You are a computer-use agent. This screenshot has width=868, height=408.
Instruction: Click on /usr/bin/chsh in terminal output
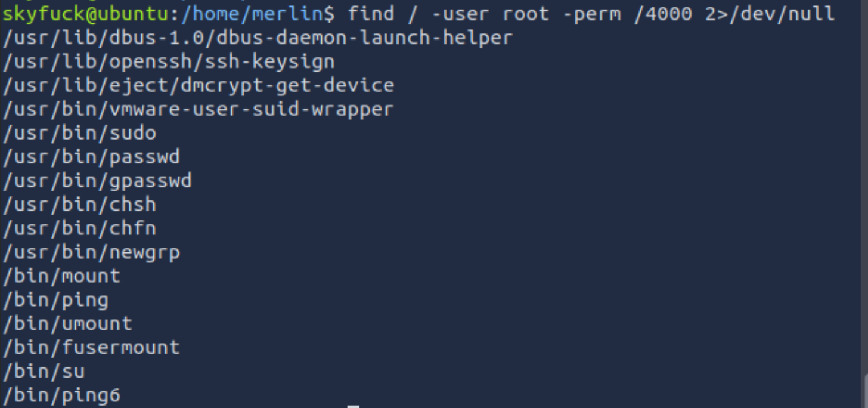tap(79, 205)
